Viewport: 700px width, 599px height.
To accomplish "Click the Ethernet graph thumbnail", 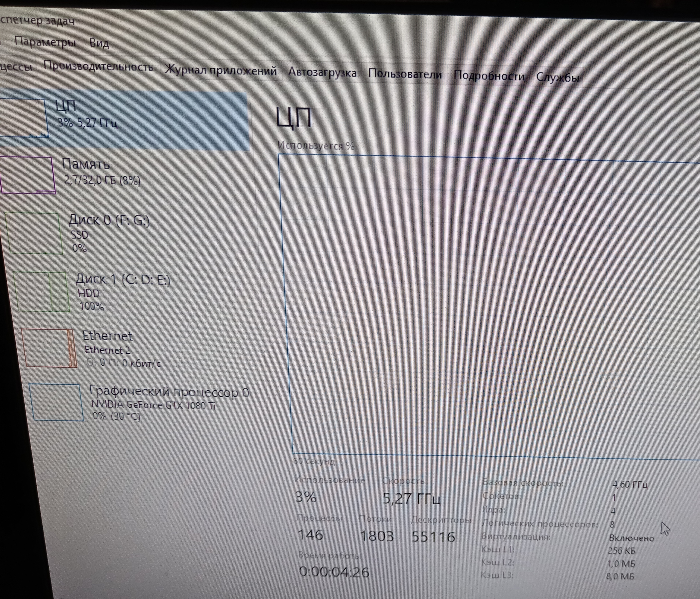I will click(x=49, y=348).
